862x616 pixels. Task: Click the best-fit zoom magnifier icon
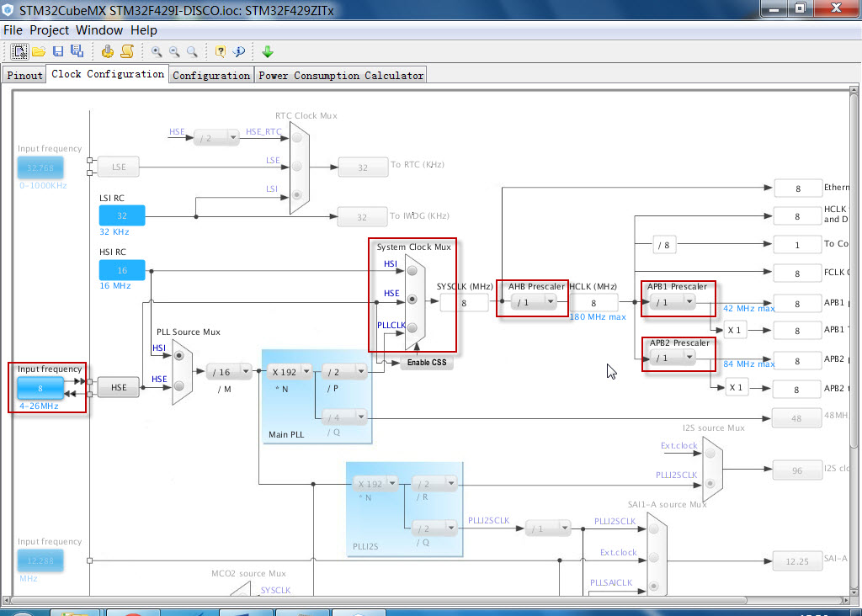click(192, 51)
